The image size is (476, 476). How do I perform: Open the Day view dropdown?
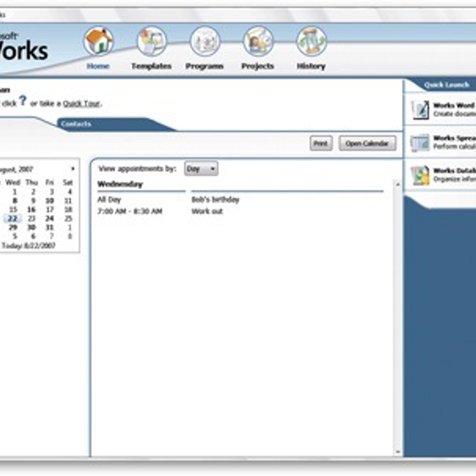[x=201, y=169]
